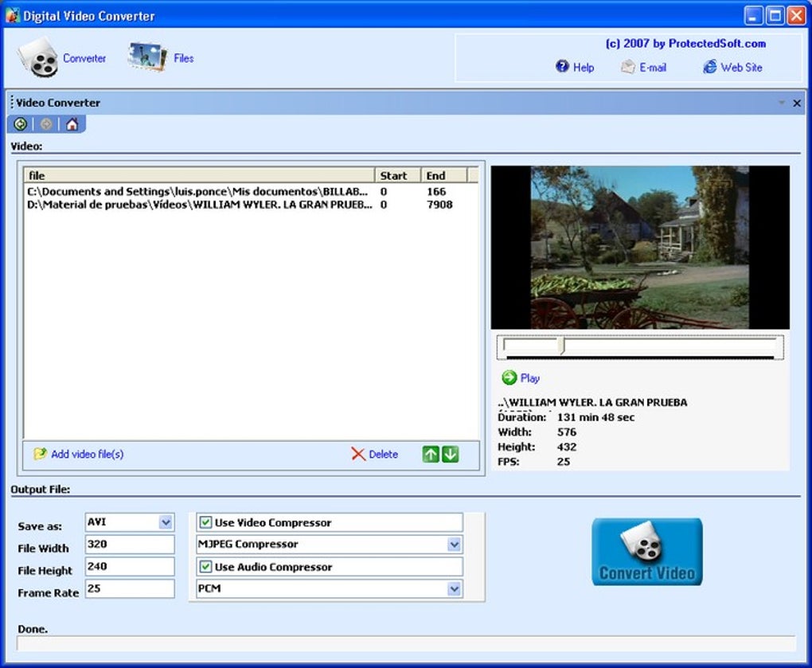Click the Start column header

(x=398, y=175)
